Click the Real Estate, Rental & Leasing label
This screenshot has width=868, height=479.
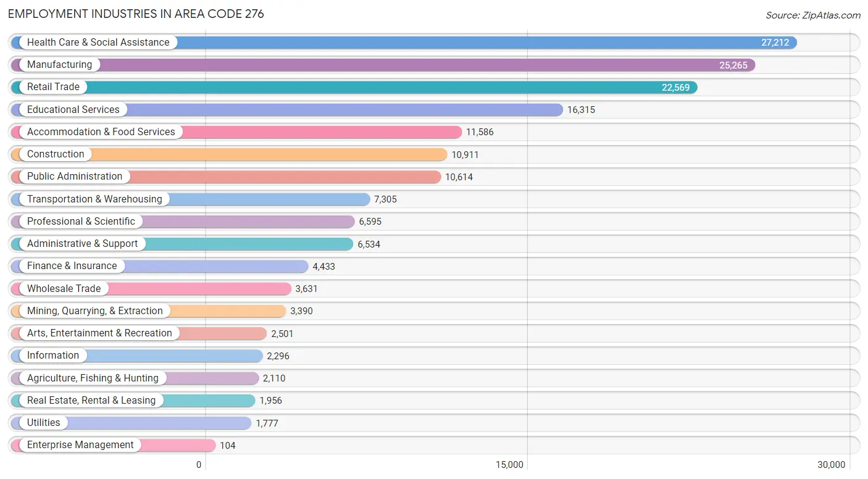pos(91,400)
